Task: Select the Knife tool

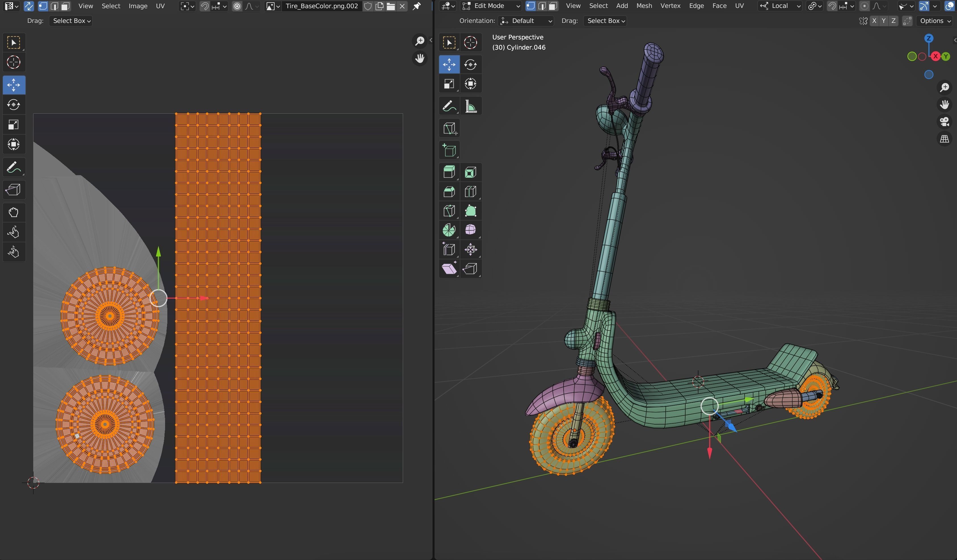Action: (x=449, y=211)
